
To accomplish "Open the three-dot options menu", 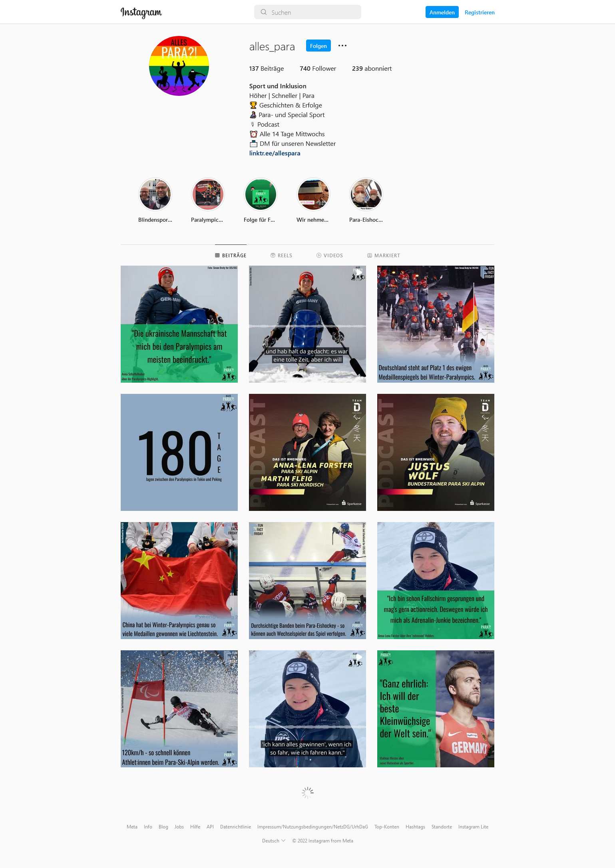I will 342,46.
